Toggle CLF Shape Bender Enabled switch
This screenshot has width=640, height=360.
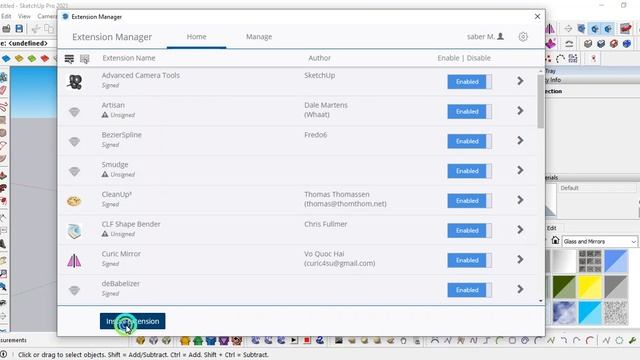469,231
